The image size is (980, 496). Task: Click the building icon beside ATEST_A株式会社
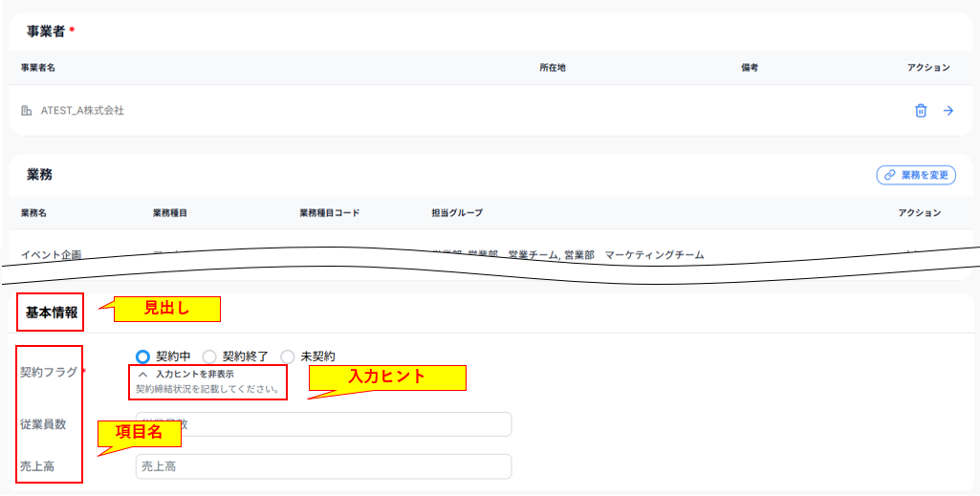tap(27, 111)
